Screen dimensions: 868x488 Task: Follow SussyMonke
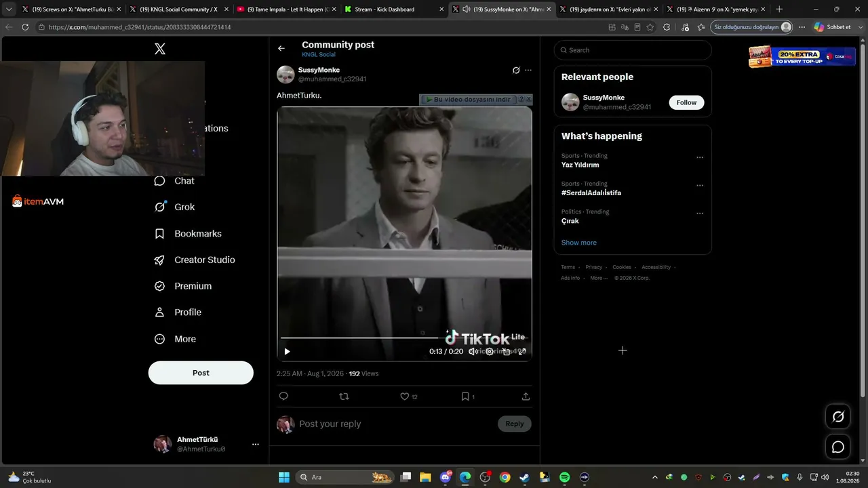pos(686,102)
